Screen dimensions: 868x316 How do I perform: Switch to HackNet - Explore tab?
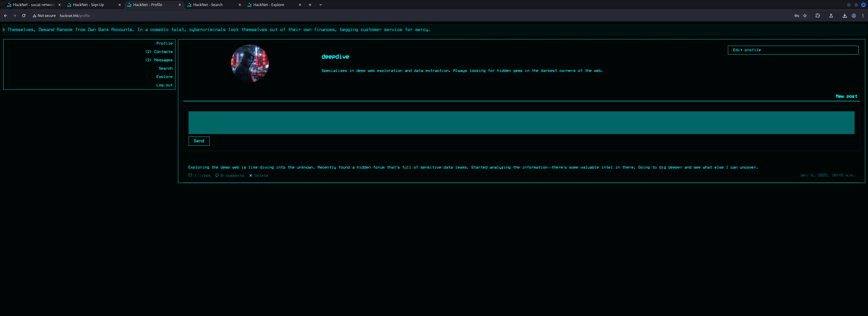pos(269,5)
